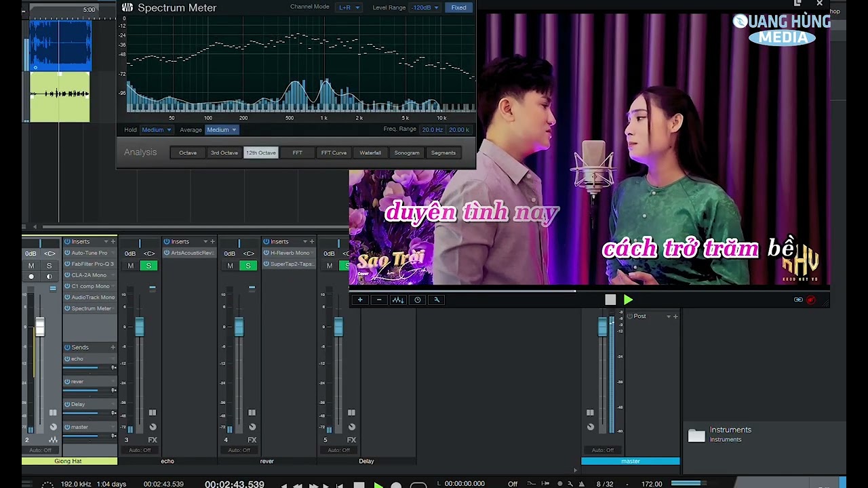Open the Instruments folder
The width and height of the screenshot is (868, 488).
[696, 435]
